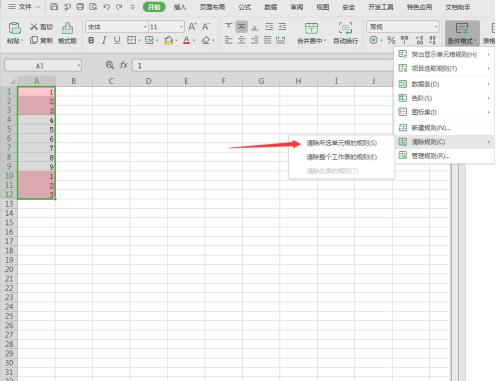Click the formula bar input showing 1

(263, 66)
